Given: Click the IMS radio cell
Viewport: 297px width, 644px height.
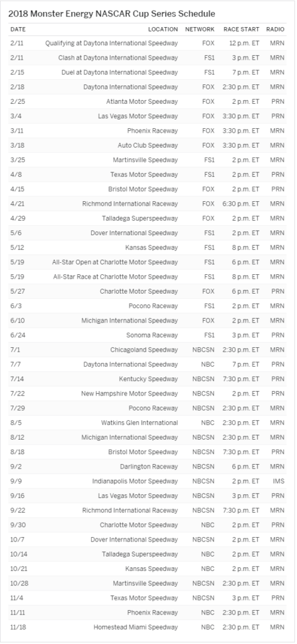Looking at the screenshot, I should 279,481.
